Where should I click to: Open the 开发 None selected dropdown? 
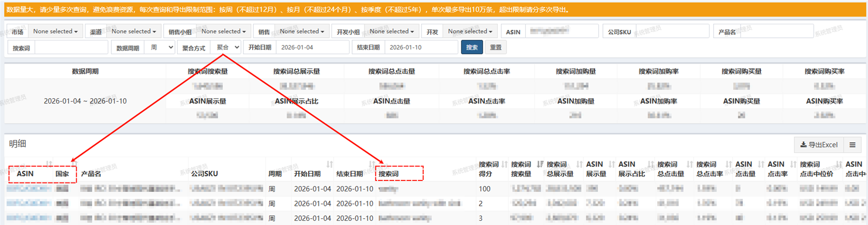point(470,32)
